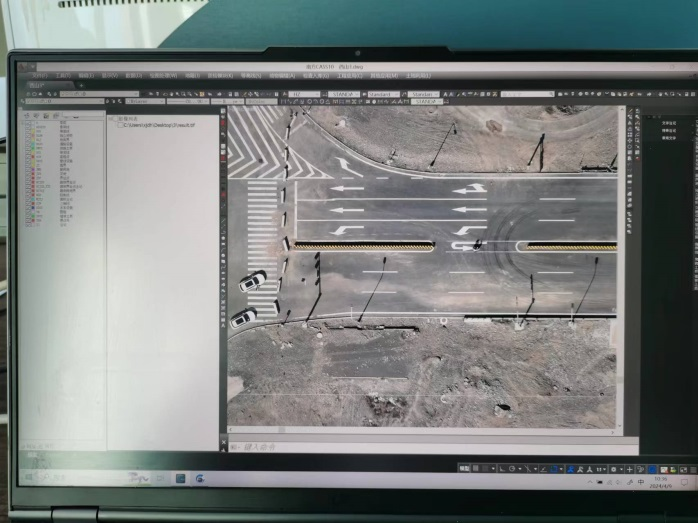Open the 文件(F) menu
Screen dimensions: 698x523
(39, 75)
